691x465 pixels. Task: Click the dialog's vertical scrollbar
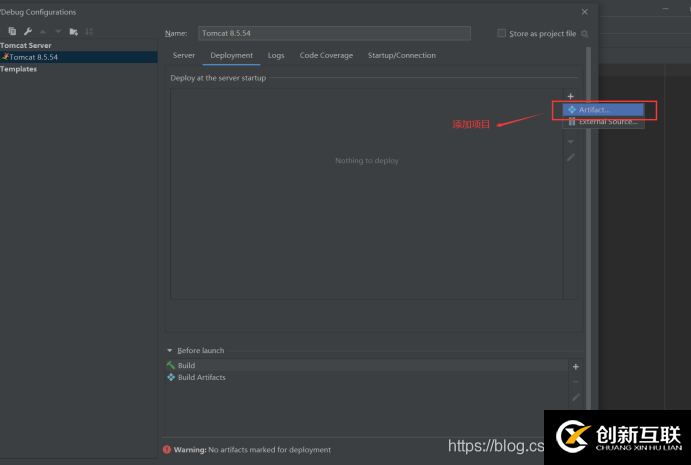pos(588,229)
